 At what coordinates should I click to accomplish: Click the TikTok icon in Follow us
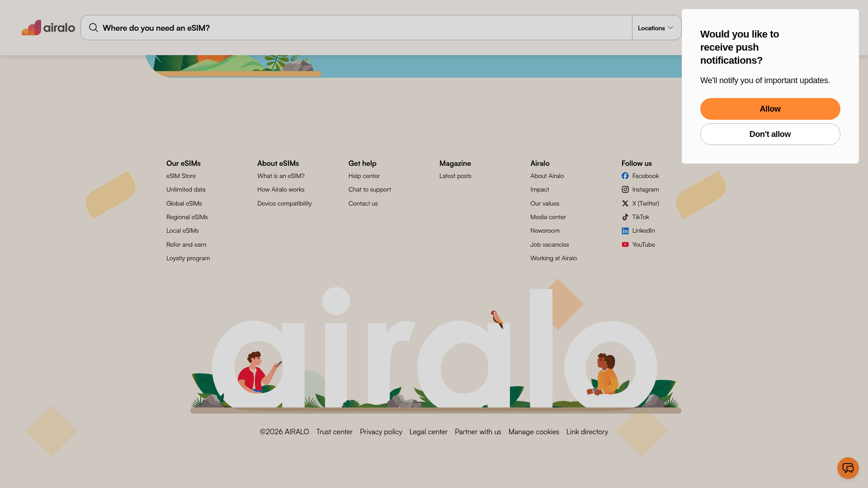pyautogui.click(x=625, y=217)
